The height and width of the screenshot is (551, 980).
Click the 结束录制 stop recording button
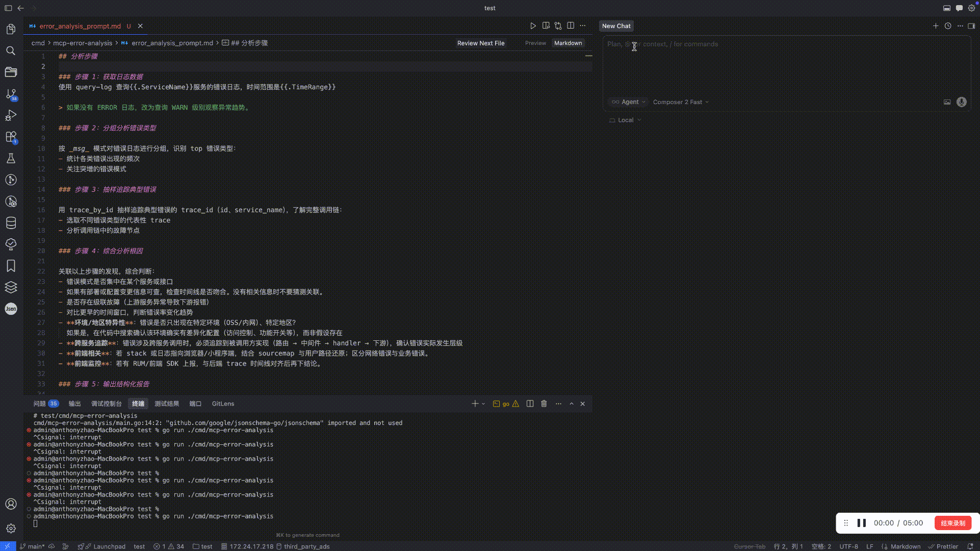tap(953, 523)
